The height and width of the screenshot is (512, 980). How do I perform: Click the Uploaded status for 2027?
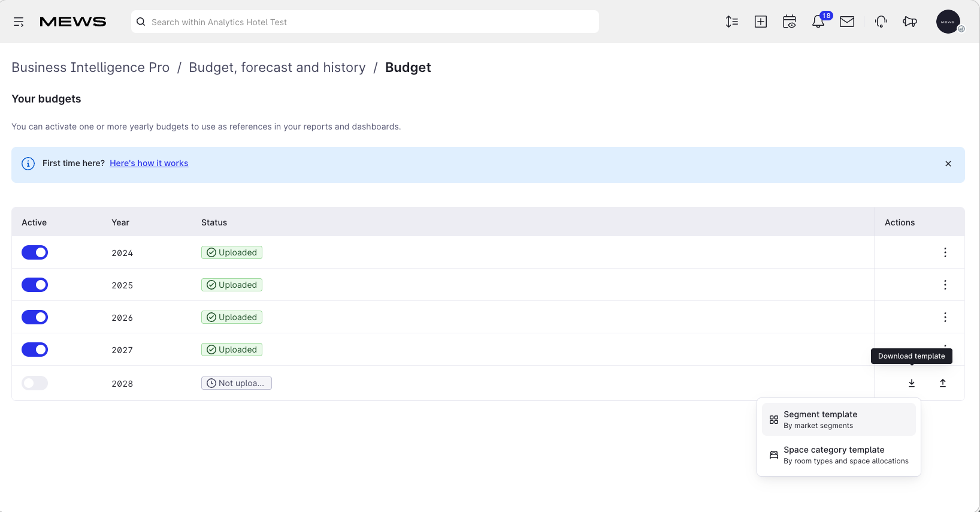click(232, 350)
